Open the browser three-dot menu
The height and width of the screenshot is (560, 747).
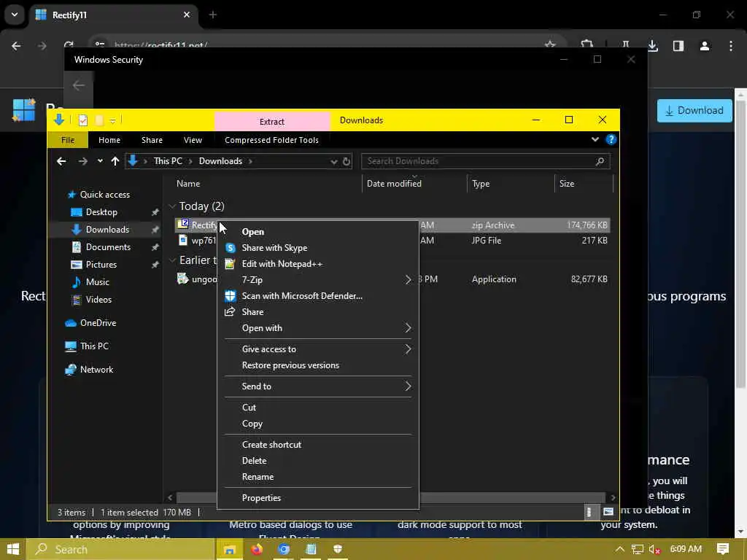coord(730,46)
